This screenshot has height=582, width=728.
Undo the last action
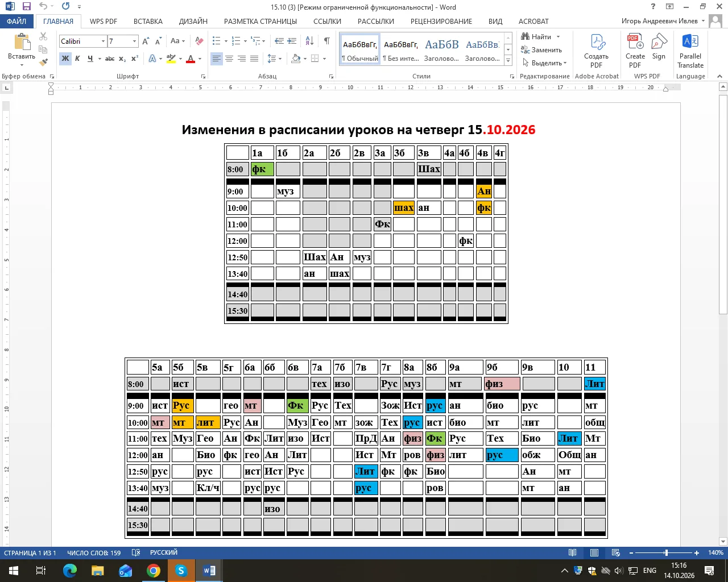tap(44, 7)
